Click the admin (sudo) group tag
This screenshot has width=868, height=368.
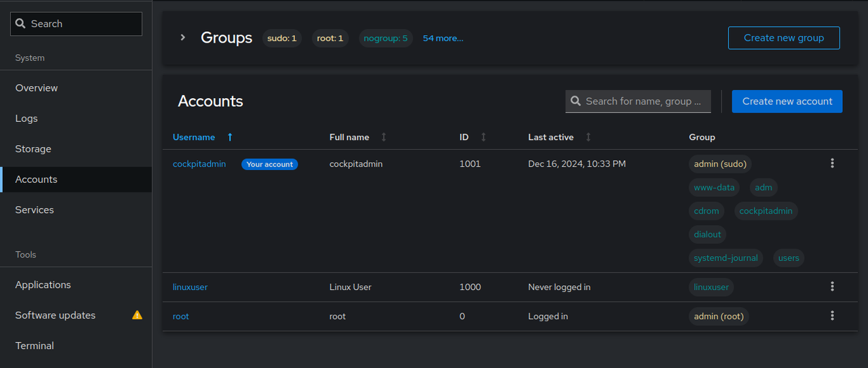(720, 164)
